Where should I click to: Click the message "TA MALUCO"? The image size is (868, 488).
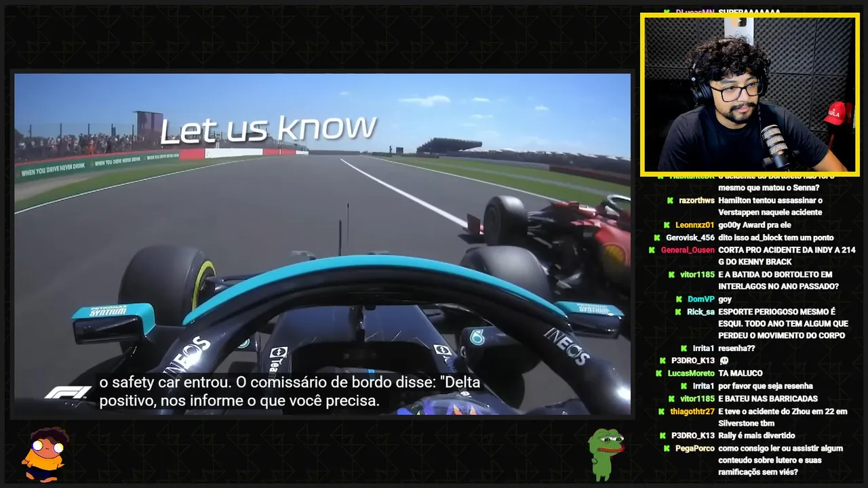click(x=741, y=373)
